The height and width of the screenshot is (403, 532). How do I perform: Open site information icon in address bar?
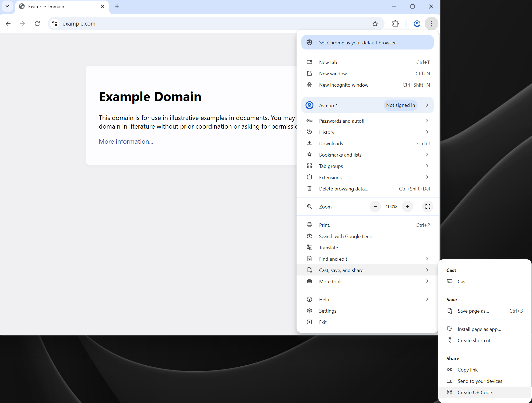click(55, 24)
